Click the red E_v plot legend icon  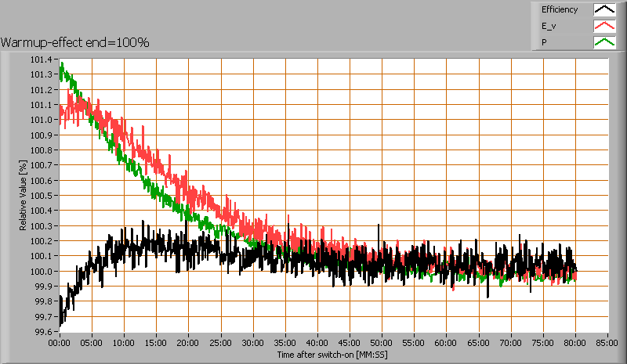coord(604,26)
